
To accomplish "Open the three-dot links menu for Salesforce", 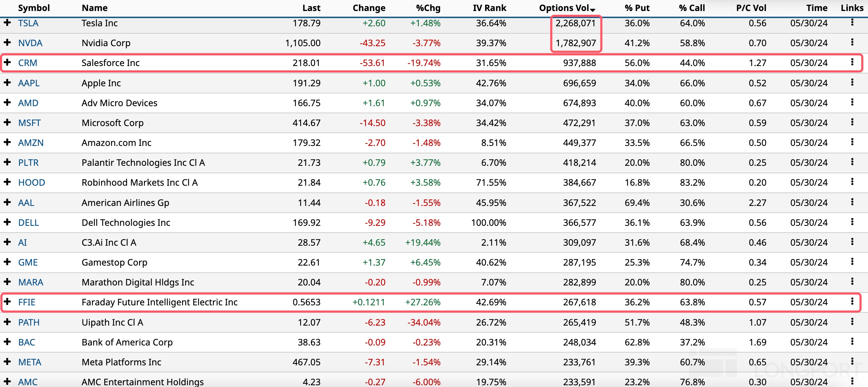I will [852, 62].
